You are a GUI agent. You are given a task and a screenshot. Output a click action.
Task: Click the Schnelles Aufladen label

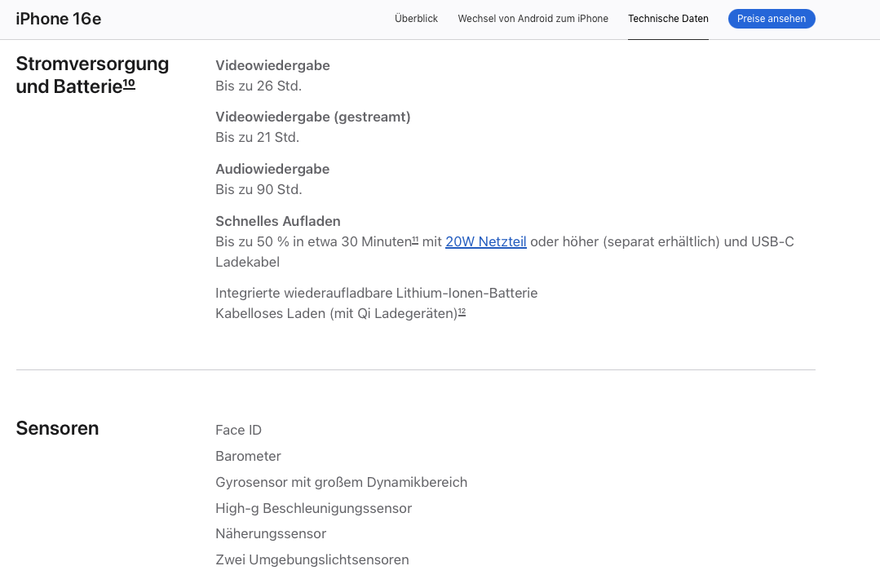coord(277,221)
